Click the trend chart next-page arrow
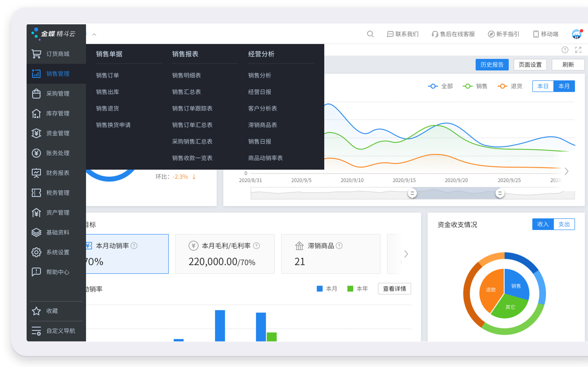 [567, 172]
